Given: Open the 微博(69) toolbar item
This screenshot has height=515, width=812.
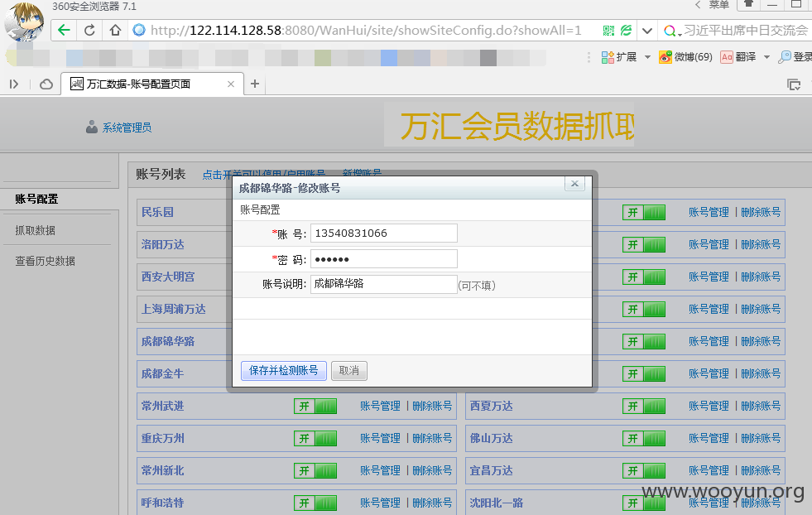Looking at the screenshot, I should click(685, 57).
